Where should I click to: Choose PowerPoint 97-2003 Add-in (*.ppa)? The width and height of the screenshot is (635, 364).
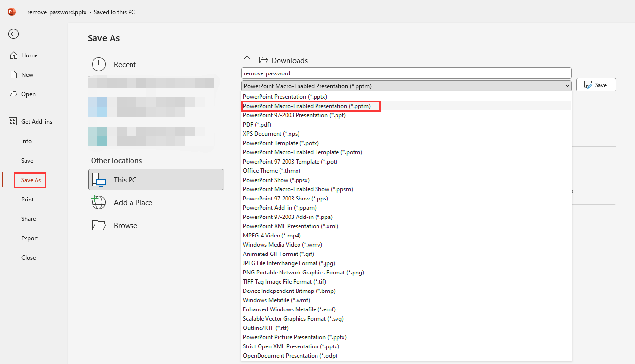click(406, 217)
